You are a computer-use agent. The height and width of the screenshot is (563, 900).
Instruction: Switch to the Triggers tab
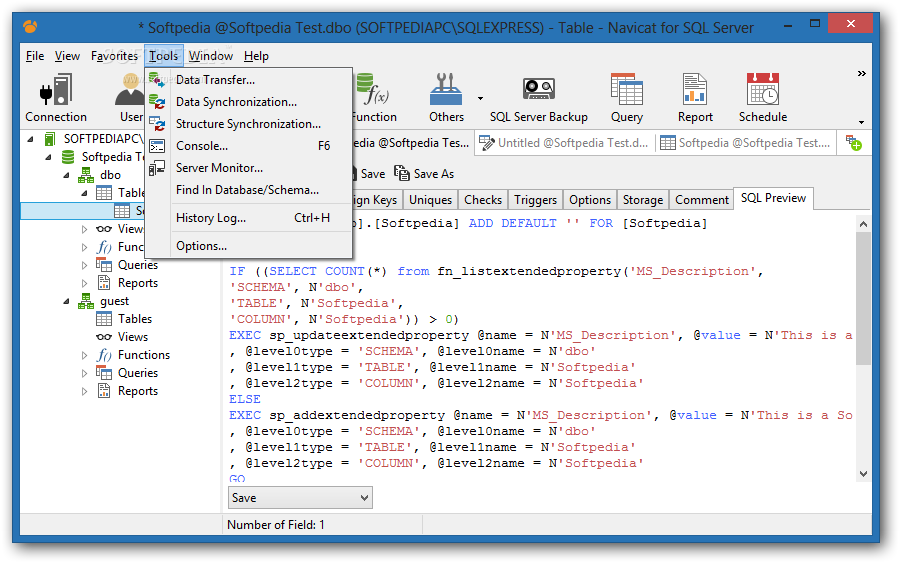point(536,200)
